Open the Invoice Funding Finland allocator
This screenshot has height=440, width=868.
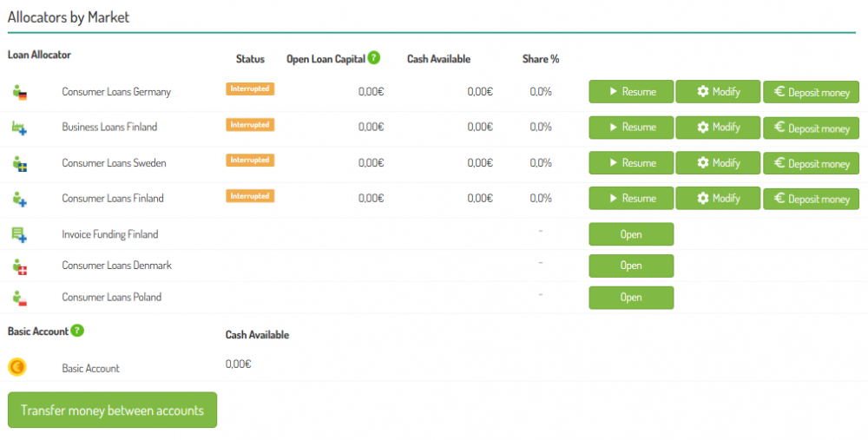pos(631,234)
